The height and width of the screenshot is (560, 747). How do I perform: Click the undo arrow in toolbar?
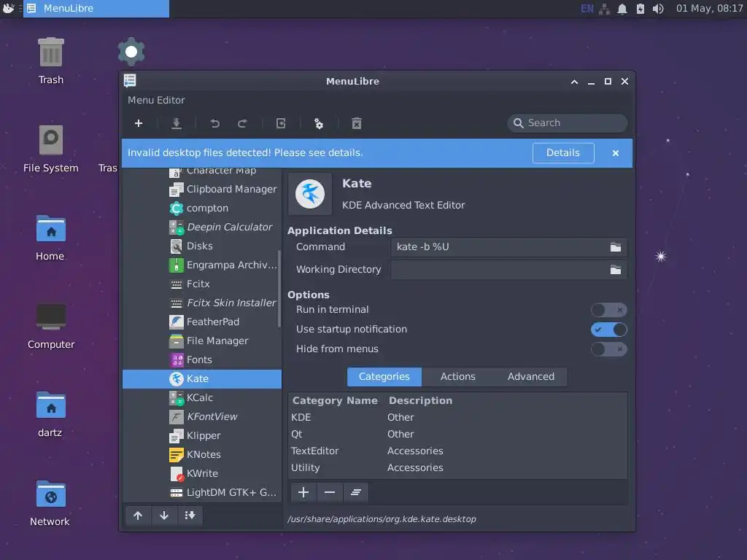coord(215,123)
